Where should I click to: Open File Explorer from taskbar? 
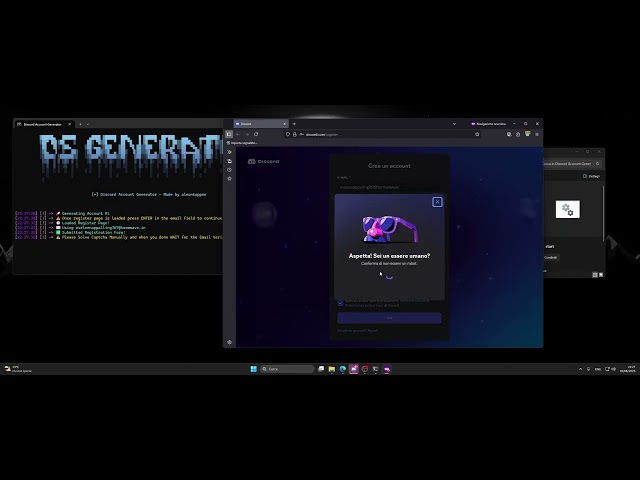(332, 369)
